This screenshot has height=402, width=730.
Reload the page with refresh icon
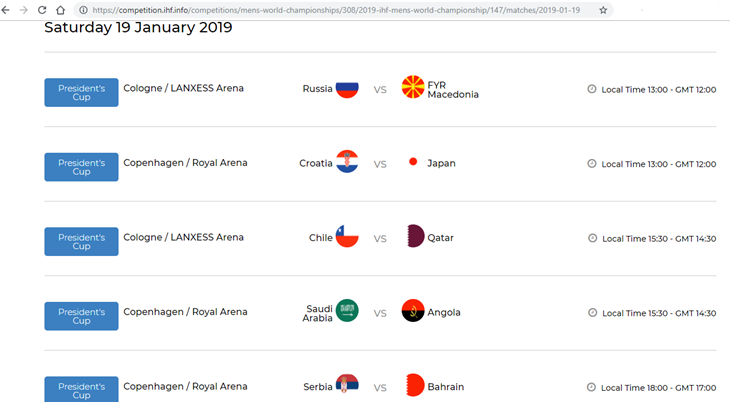[x=42, y=10]
